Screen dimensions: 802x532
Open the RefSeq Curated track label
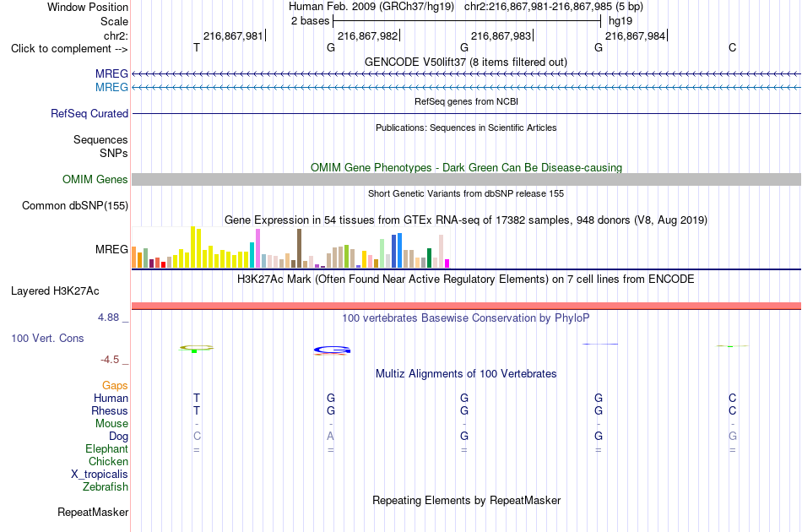[89, 113]
